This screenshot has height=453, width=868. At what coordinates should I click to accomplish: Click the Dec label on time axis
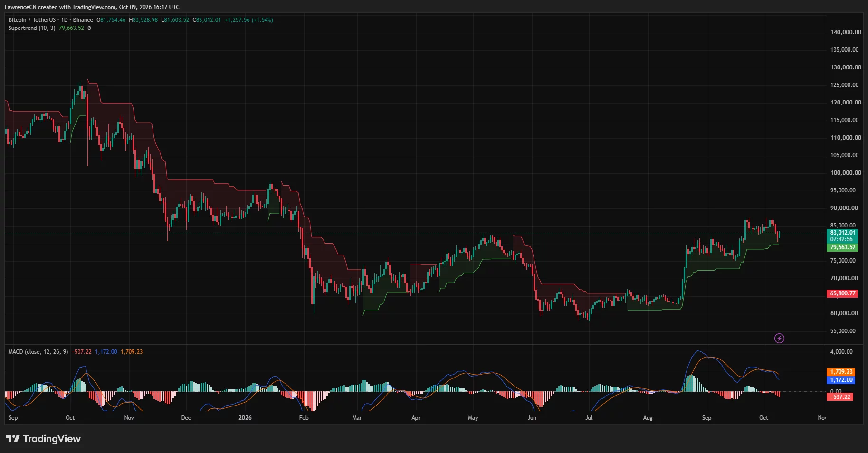pos(186,418)
